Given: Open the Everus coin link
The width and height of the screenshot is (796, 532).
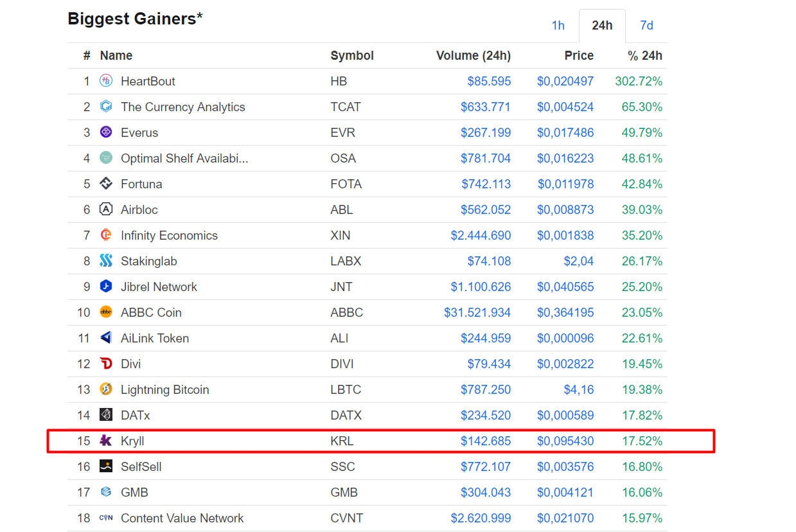Looking at the screenshot, I should [139, 133].
